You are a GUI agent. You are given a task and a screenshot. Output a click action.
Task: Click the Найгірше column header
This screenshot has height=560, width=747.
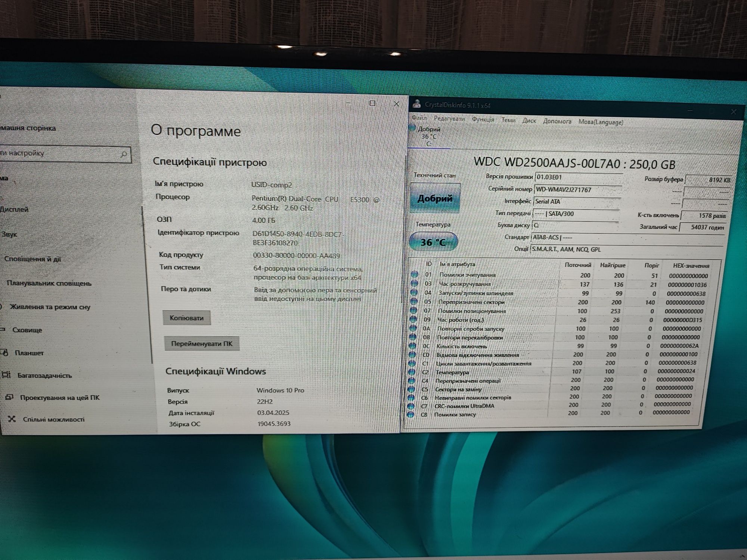(x=613, y=265)
